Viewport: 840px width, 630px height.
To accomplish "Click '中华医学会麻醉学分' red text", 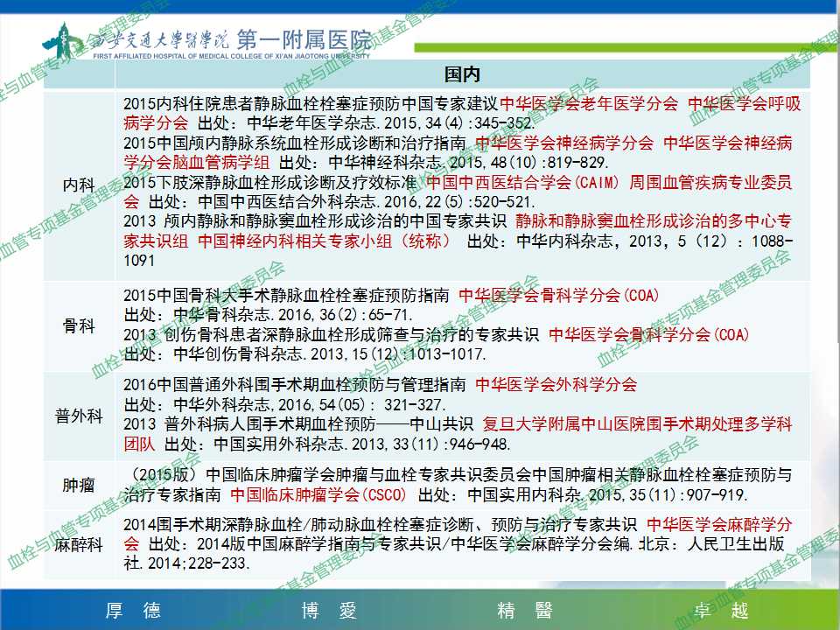I will coord(719,524).
